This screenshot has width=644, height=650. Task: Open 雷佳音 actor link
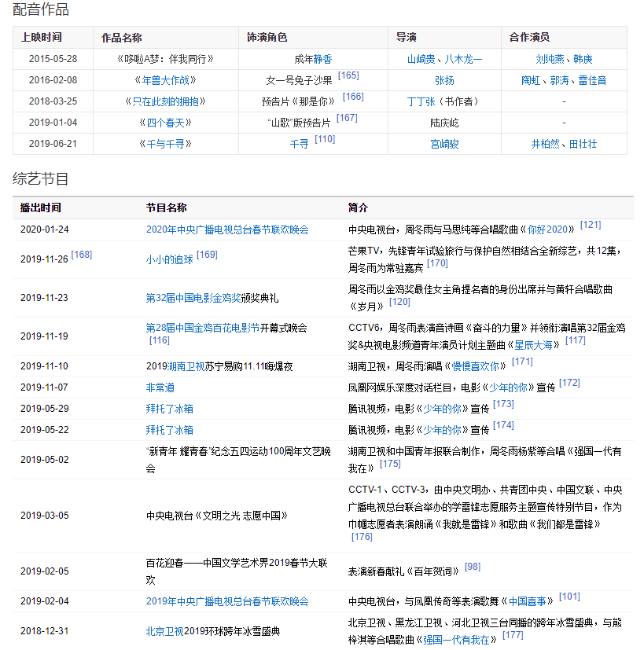(592, 80)
